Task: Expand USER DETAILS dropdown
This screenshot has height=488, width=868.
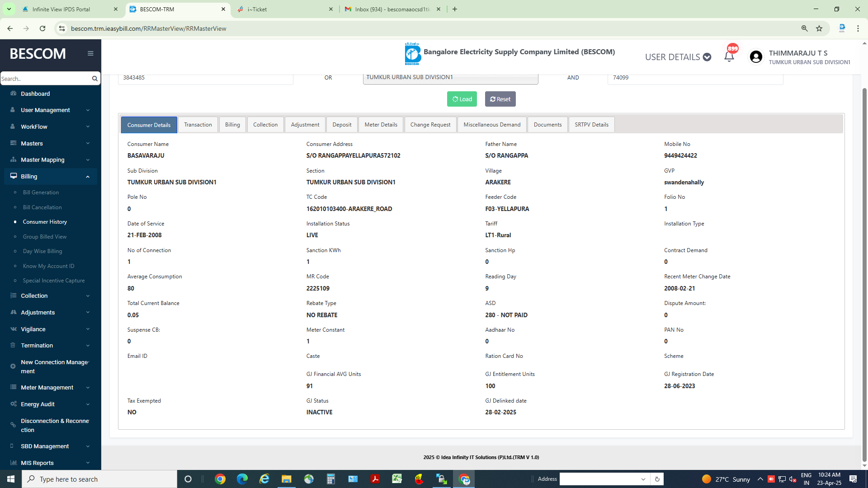Action: pyautogui.click(x=678, y=57)
